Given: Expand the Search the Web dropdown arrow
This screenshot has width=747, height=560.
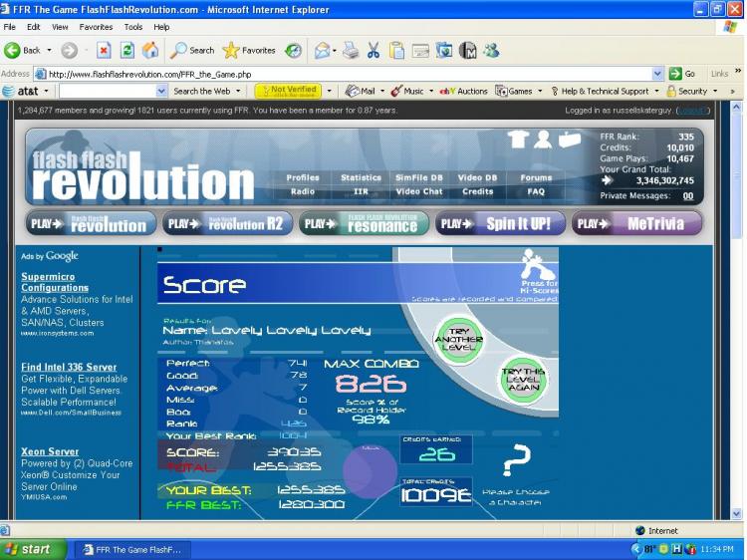Looking at the screenshot, I should click(x=238, y=91).
